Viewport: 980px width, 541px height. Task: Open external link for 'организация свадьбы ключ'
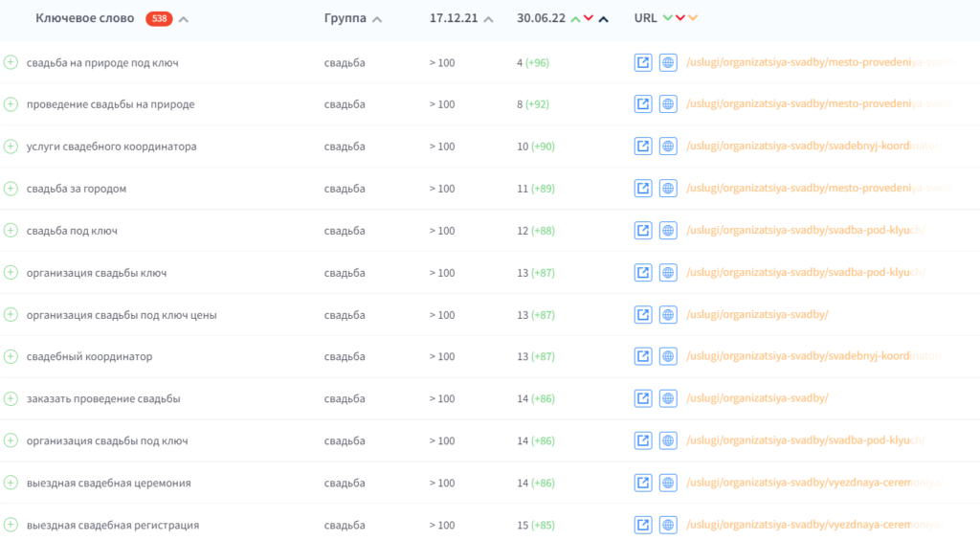pos(643,273)
